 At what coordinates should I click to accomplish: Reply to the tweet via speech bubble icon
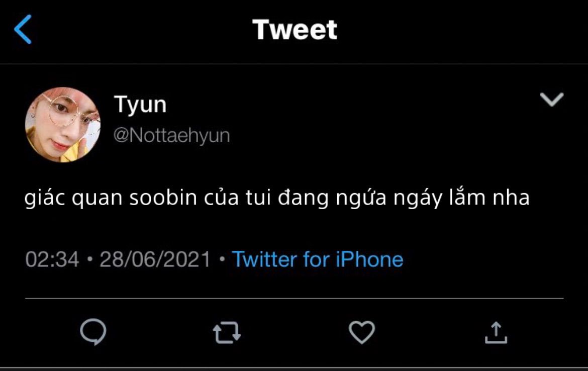click(93, 332)
